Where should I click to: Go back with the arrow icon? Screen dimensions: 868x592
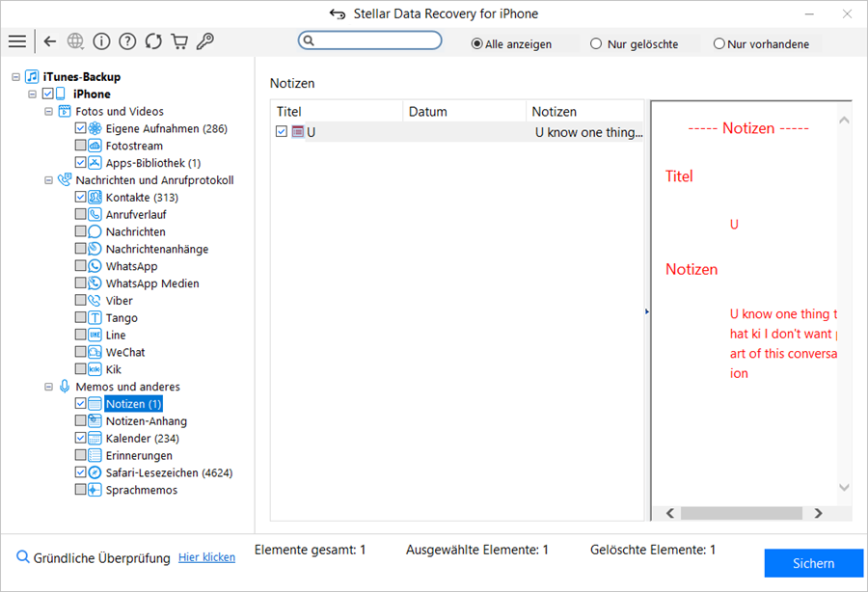tap(50, 40)
